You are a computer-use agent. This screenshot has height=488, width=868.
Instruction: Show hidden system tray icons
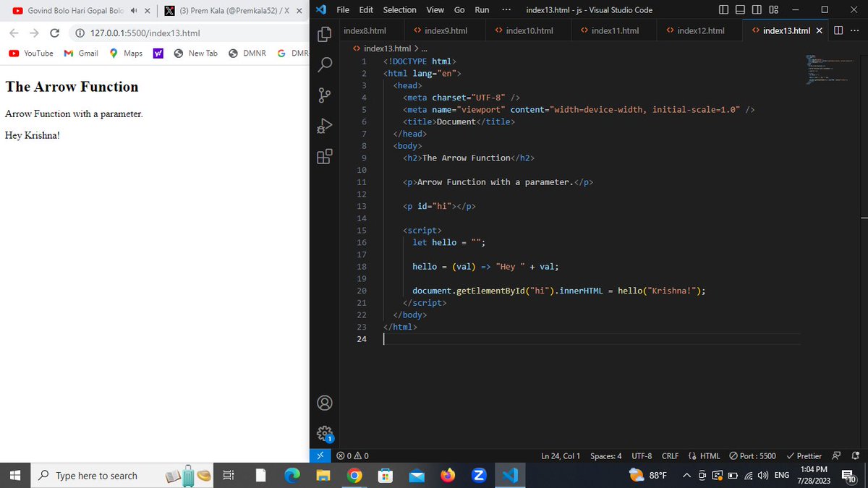click(x=686, y=475)
